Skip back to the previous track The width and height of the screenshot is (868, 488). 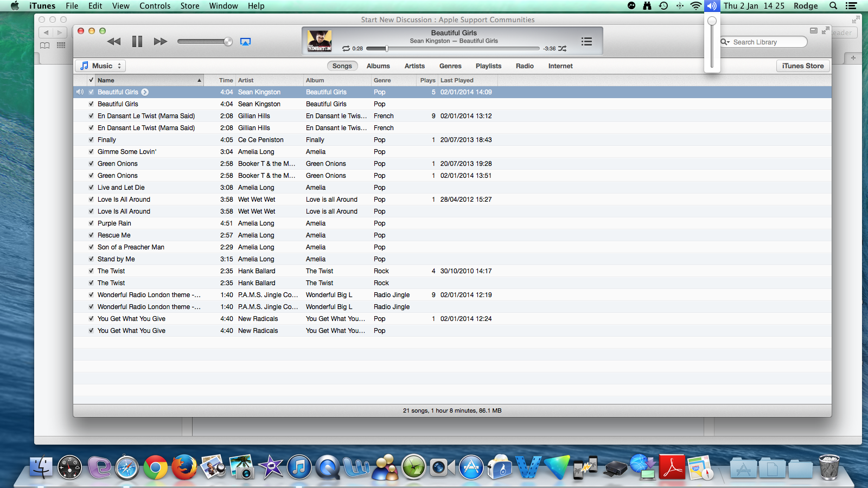(114, 42)
